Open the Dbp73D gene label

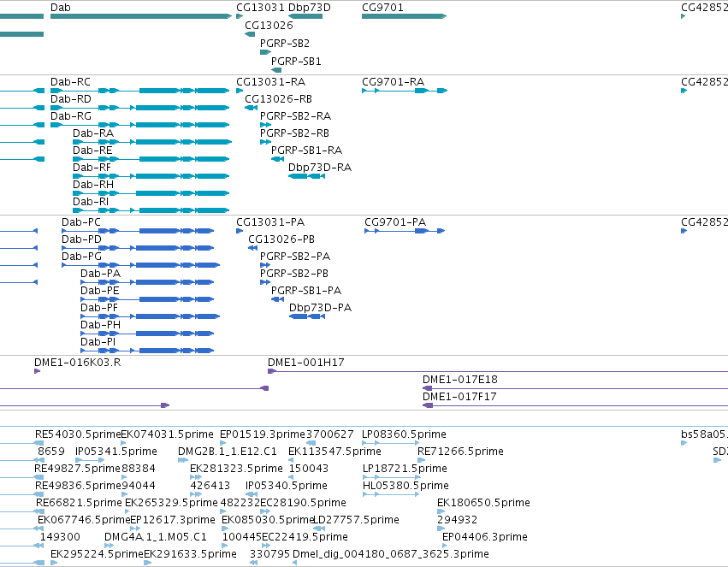309,8
